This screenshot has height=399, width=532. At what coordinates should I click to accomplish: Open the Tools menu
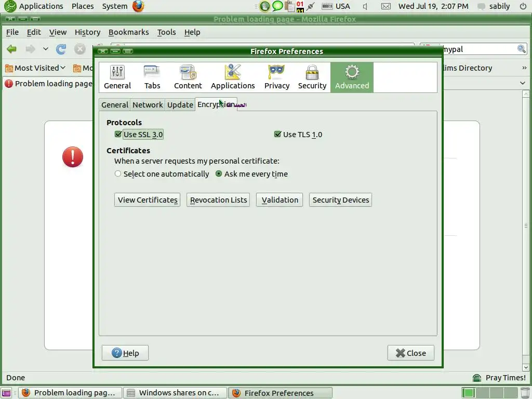(x=166, y=32)
